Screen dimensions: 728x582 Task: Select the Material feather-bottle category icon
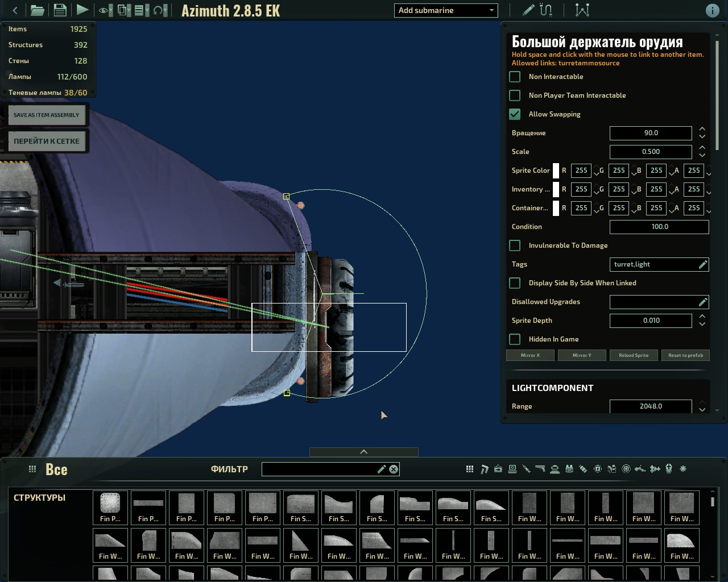click(x=612, y=469)
